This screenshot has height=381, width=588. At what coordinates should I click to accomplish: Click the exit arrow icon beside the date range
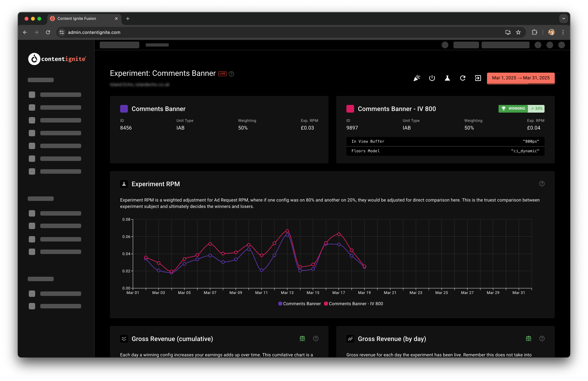(x=478, y=78)
